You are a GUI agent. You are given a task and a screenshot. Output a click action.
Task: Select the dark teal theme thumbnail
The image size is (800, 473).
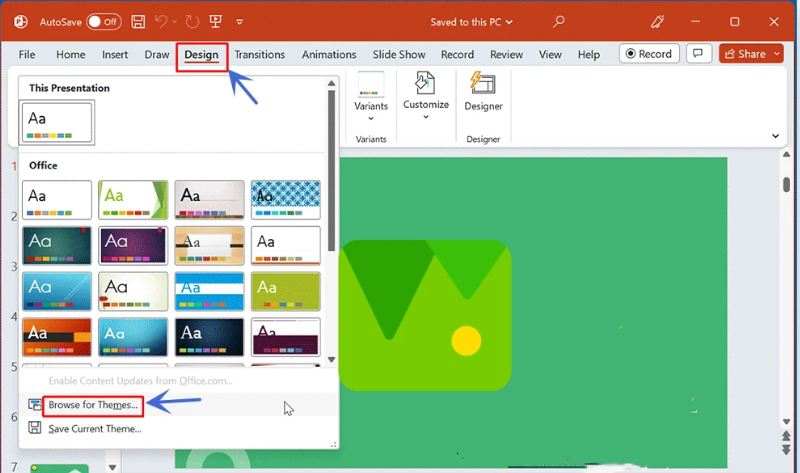[x=57, y=245]
